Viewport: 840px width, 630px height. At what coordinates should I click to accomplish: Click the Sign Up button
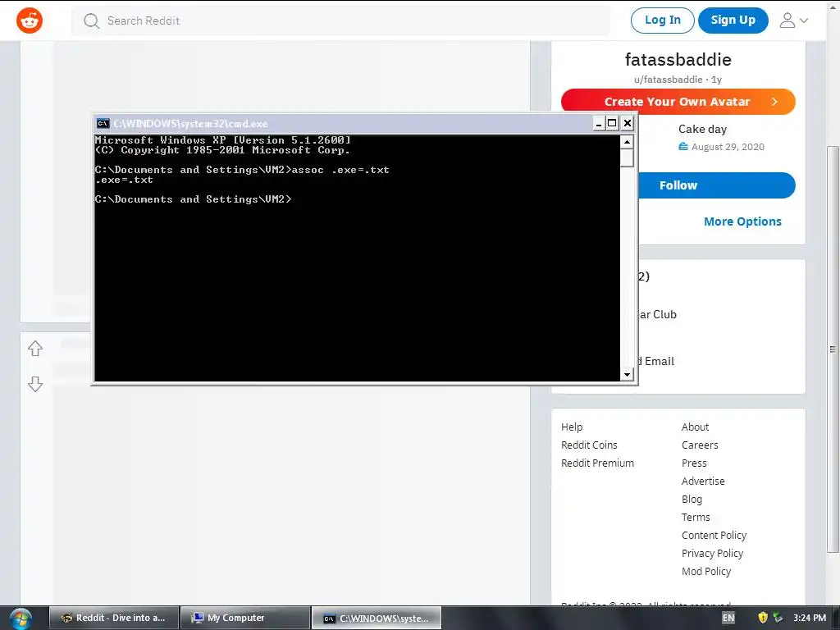coord(733,21)
